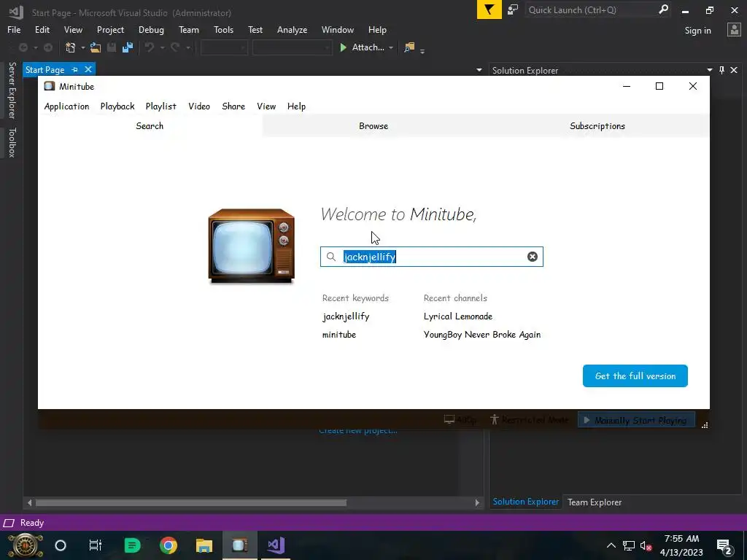Switch to the Minitube Browse tab
This screenshot has height=560, width=747.
coord(373,125)
